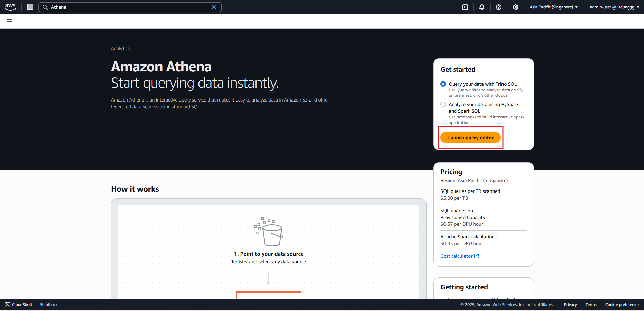644x311 pixels.
Task: Open the AWS services grid menu
Action: [x=30, y=7]
